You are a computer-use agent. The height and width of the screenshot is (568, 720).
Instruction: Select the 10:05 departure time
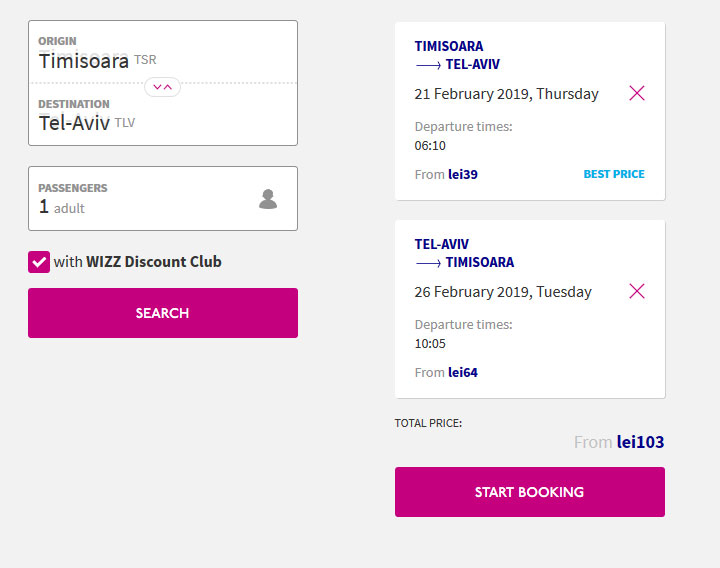click(x=430, y=343)
